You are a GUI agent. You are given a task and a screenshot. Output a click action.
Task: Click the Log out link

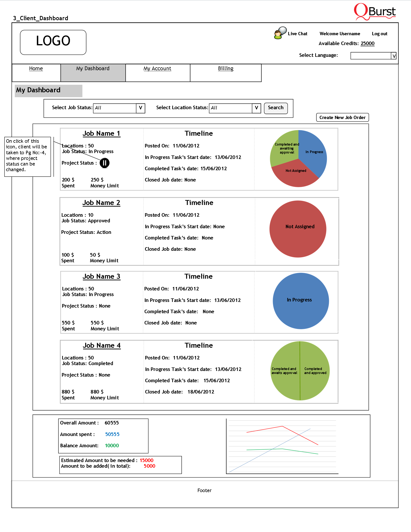coord(379,34)
